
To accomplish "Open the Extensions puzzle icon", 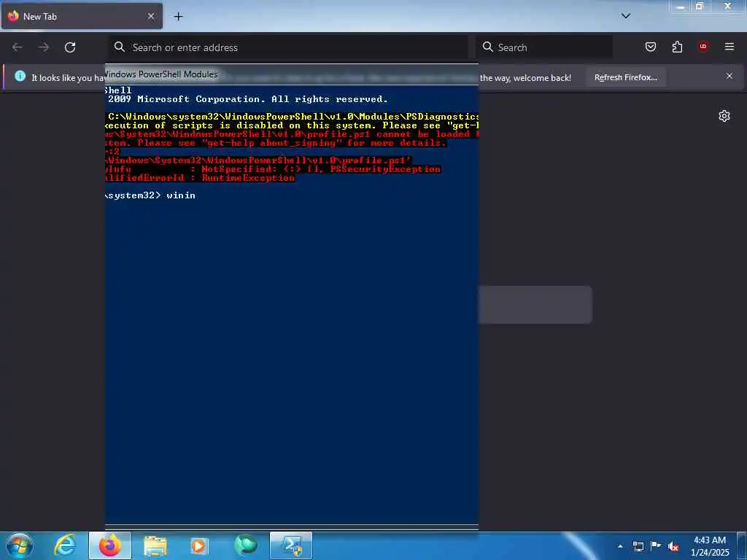I will click(x=677, y=47).
